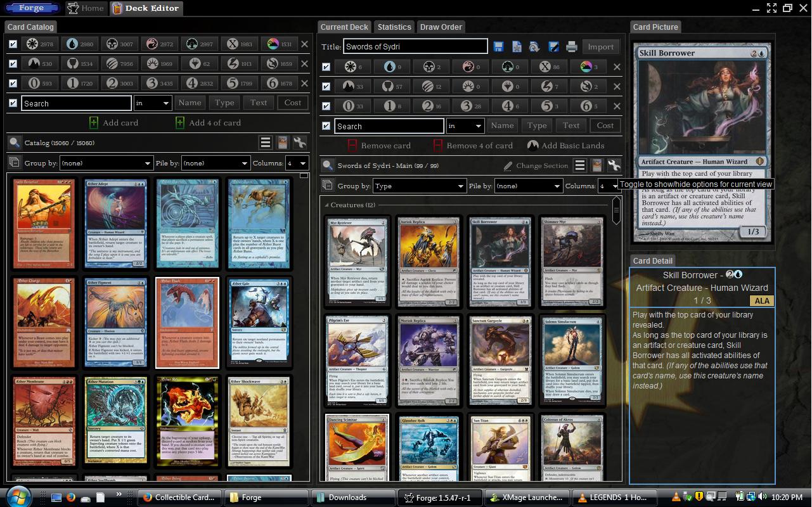Open deck search 'in' dropdown
Image resolution: width=812 pixels, height=507 pixels.
tap(465, 126)
